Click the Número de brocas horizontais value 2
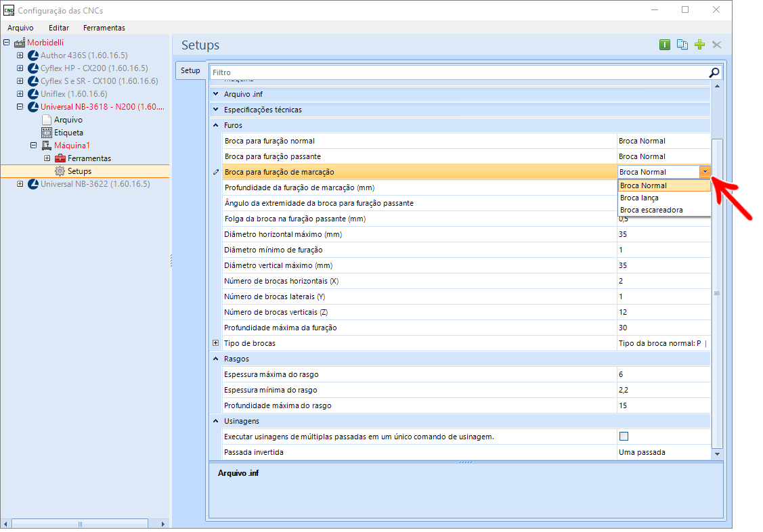The height and width of the screenshot is (532, 763). pyautogui.click(x=663, y=281)
